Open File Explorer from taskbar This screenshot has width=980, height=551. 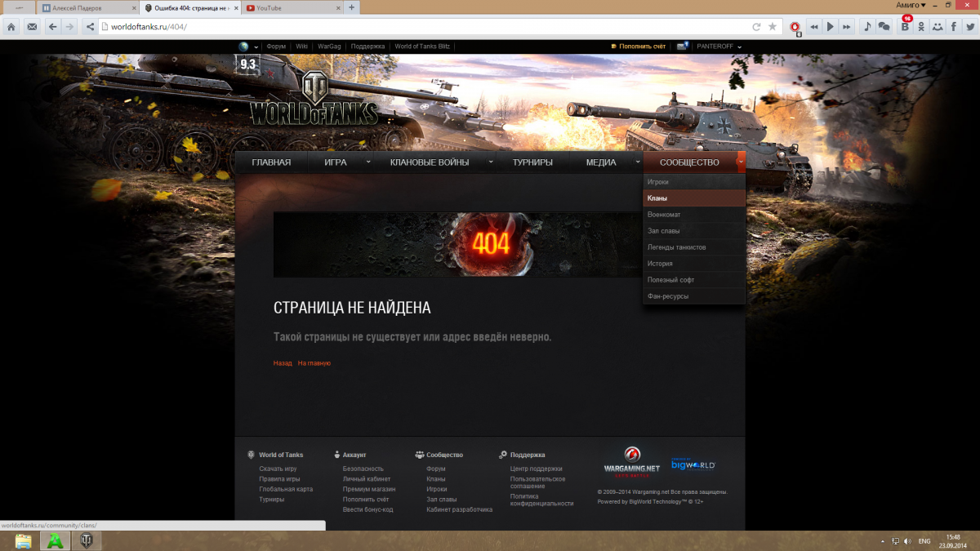pyautogui.click(x=23, y=541)
